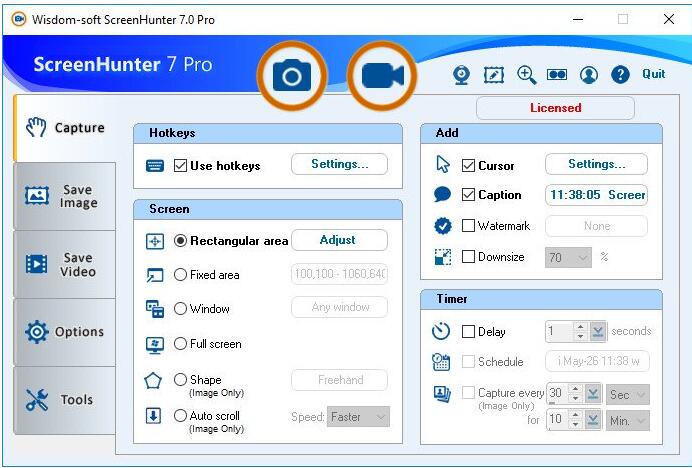Click the Caption text field
692x468 pixels.
click(x=597, y=195)
